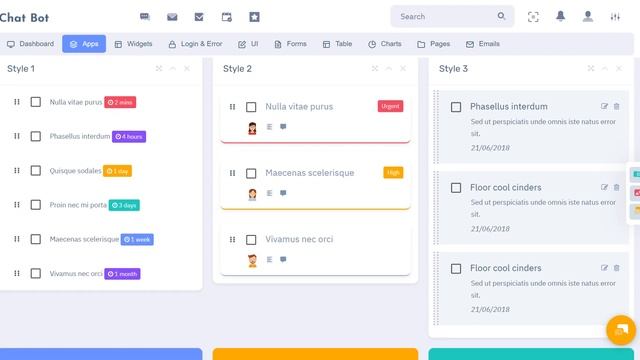640x360 pixels.
Task: Click avatar on Nulla vitae purus card
Action: pos(252,128)
